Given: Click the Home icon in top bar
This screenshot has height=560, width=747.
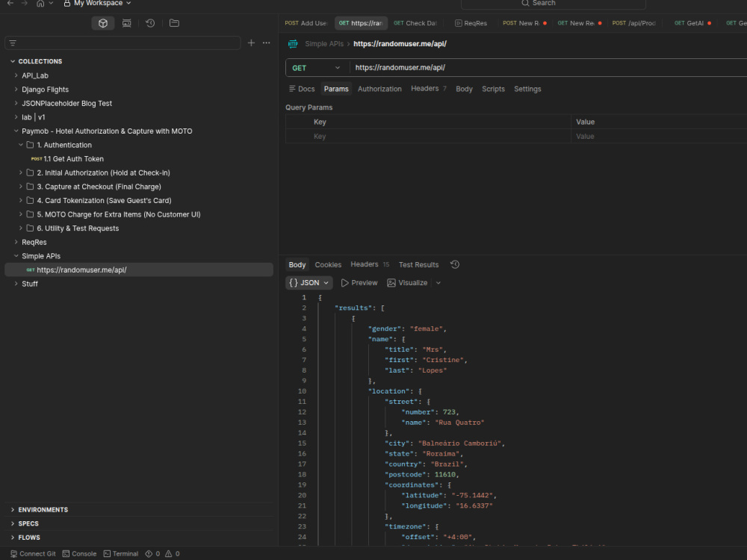Looking at the screenshot, I should pyautogui.click(x=40, y=3).
